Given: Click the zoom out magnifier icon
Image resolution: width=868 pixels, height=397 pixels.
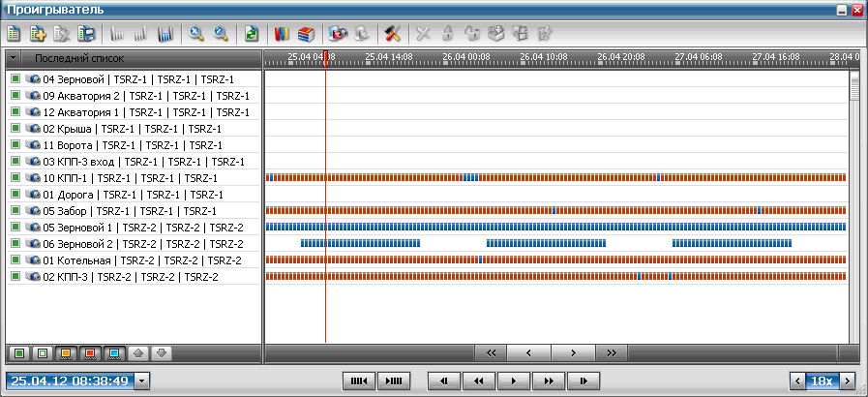Looking at the screenshot, I should pos(220,34).
